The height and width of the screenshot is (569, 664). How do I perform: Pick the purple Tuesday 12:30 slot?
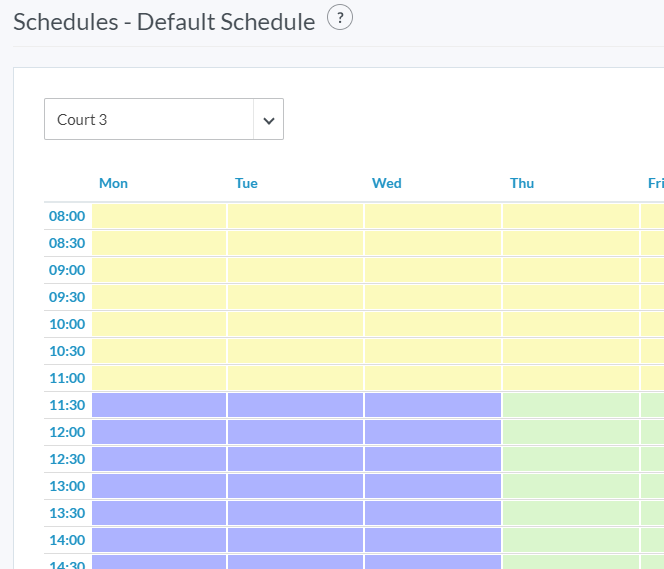[x=295, y=459]
